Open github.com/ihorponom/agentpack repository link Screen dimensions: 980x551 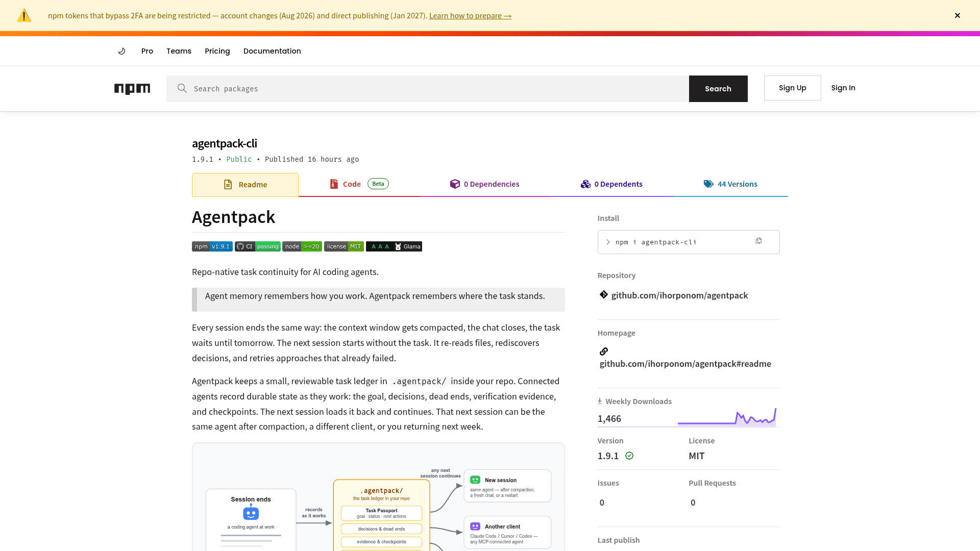point(679,295)
